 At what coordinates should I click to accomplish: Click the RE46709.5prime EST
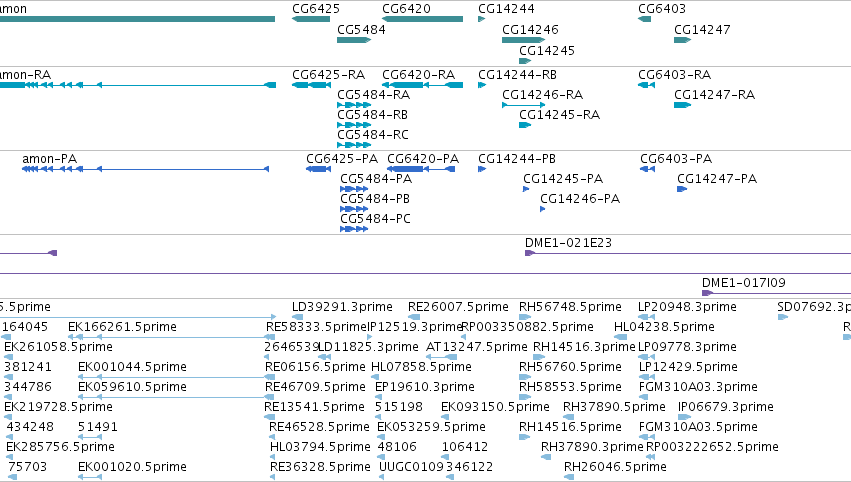(270, 397)
